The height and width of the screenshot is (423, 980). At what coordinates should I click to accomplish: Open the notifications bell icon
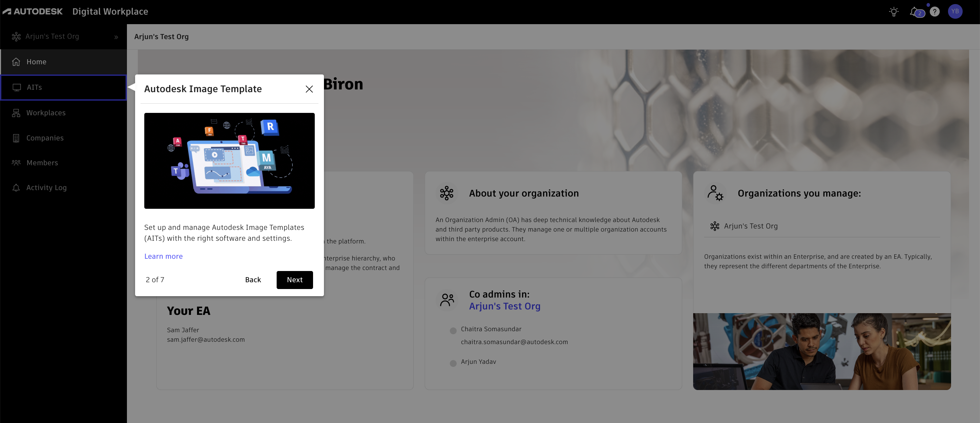[x=914, y=12]
